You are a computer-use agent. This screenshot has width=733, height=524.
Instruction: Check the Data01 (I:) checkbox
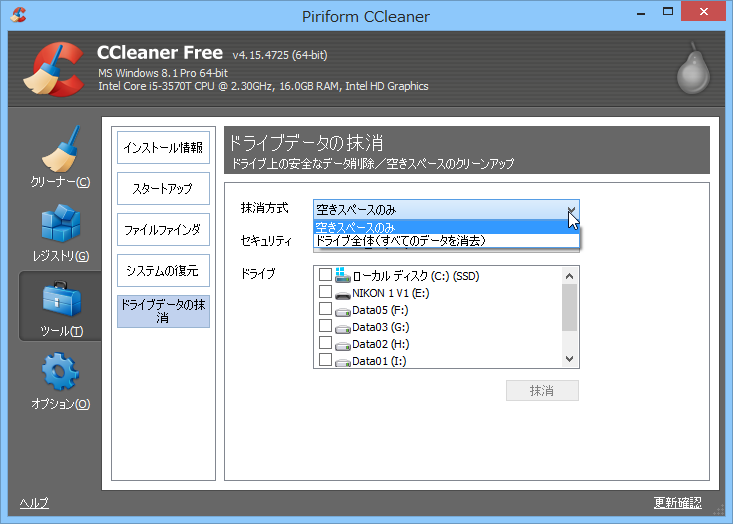[325, 359]
